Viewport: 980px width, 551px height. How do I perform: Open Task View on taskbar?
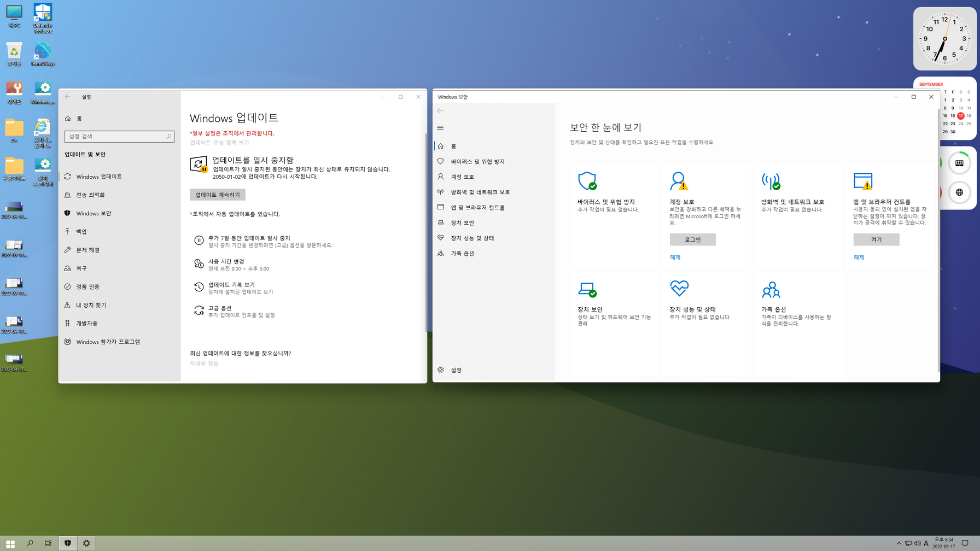tap(48, 543)
